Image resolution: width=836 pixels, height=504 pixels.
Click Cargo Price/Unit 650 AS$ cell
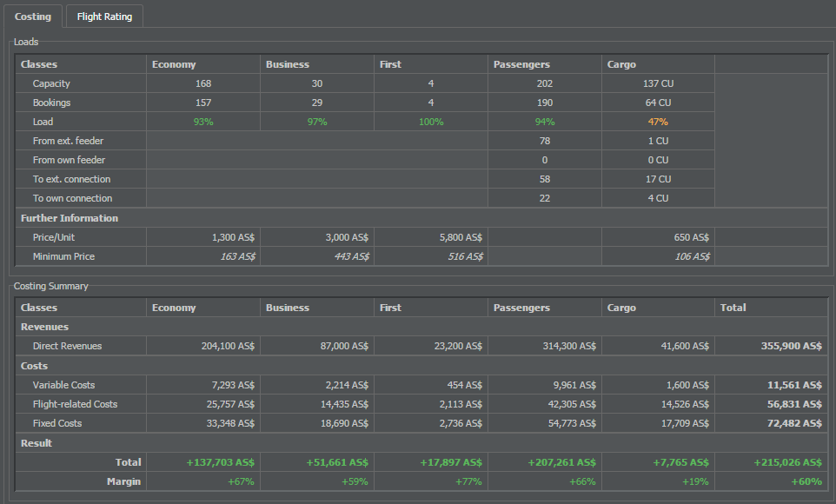[x=658, y=237]
